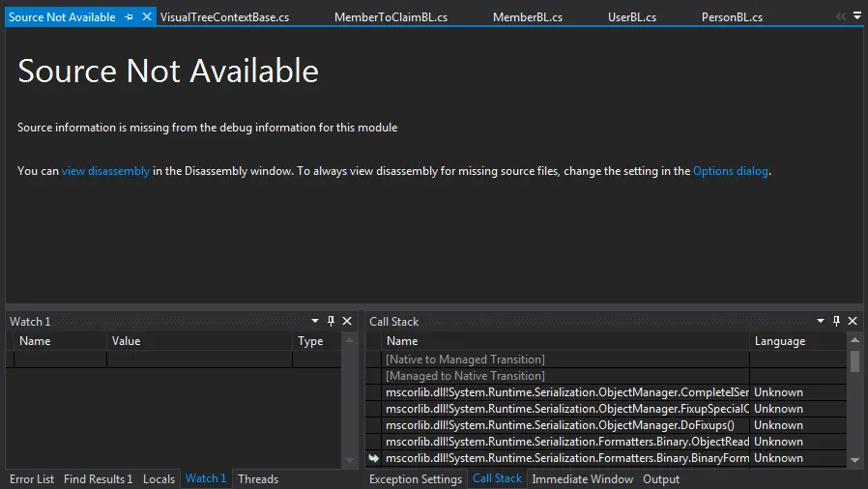This screenshot has height=489, width=868.
Task: Open Call Stack window position dropdown
Action: (x=821, y=321)
